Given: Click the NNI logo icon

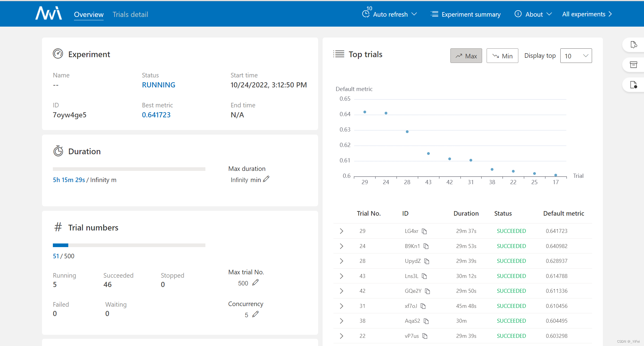Looking at the screenshot, I should [x=49, y=14].
